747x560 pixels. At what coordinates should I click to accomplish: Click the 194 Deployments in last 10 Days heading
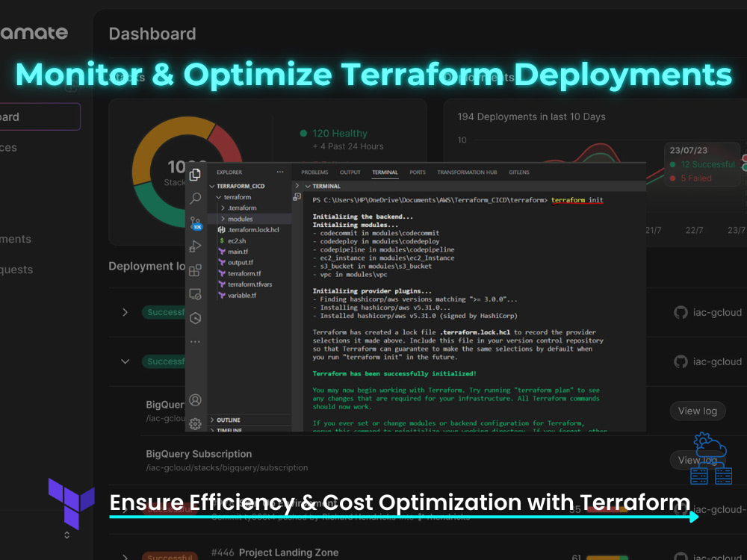point(532,116)
